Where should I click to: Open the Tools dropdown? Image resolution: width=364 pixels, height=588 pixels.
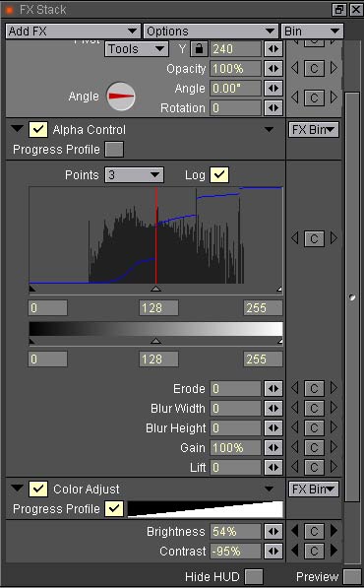pyautogui.click(x=137, y=49)
